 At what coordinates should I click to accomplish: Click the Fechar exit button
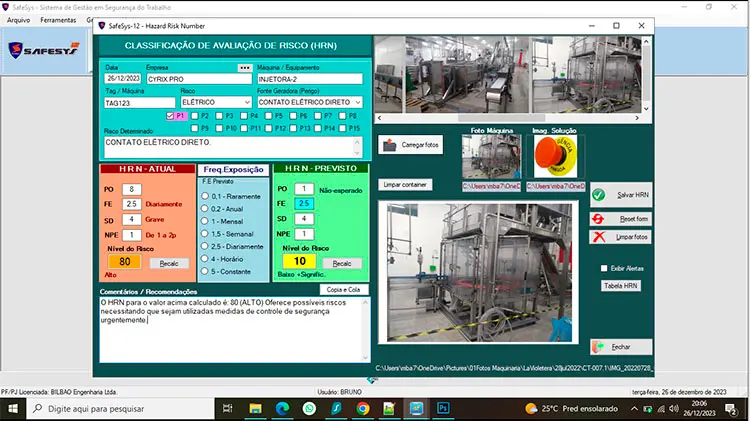620,347
